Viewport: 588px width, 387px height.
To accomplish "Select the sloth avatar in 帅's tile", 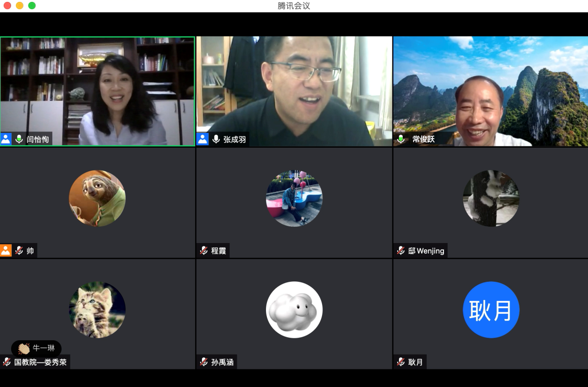I will click(x=97, y=198).
